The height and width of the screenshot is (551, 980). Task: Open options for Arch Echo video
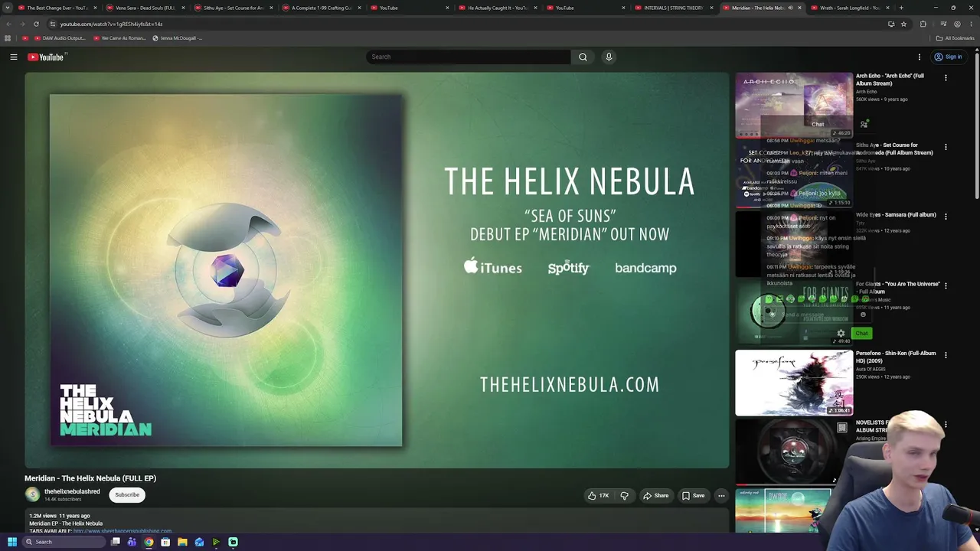[946, 78]
